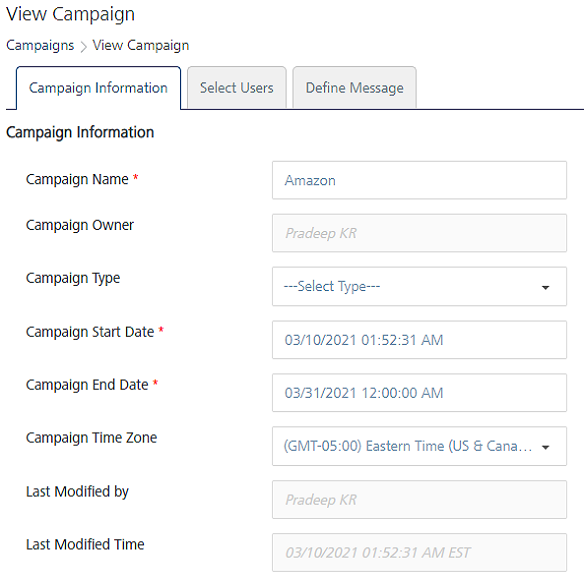Focus the Campaign Name field containing Amazon
The width and height of the screenshot is (584, 581).
[x=419, y=180]
